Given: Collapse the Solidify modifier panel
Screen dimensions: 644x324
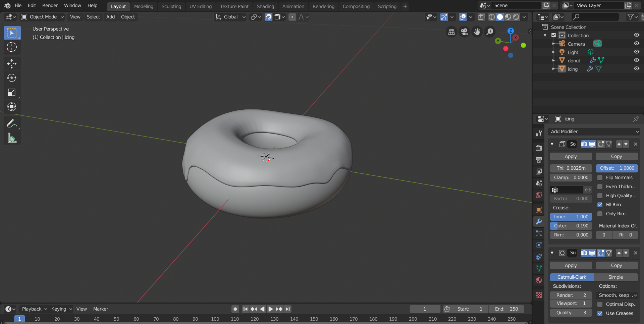Looking at the screenshot, I should (552, 144).
